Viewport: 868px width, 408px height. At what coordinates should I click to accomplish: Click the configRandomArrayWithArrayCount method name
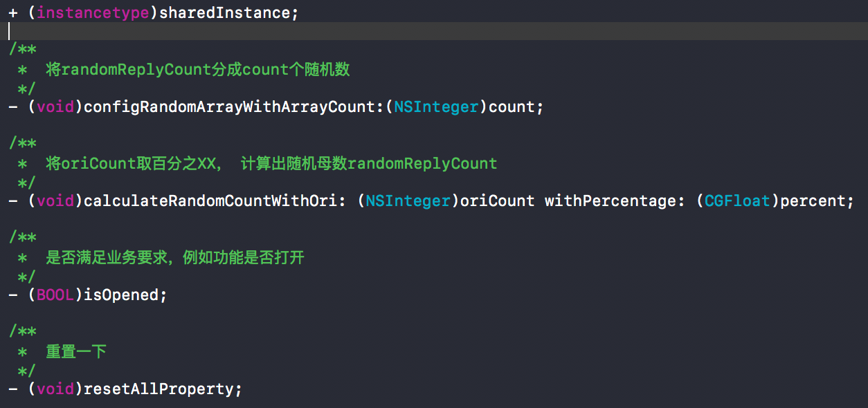pyautogui.click(x=230, y=107)
